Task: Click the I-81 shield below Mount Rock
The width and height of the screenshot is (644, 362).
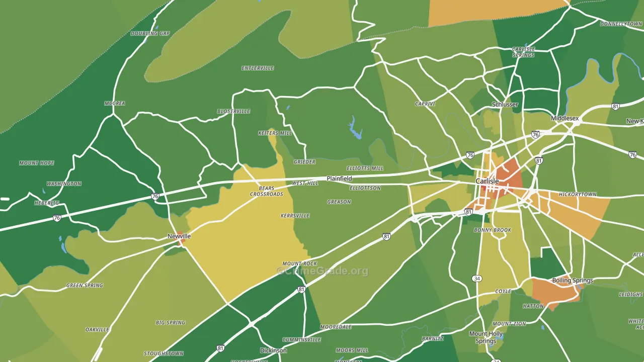Action: point(301,290)
